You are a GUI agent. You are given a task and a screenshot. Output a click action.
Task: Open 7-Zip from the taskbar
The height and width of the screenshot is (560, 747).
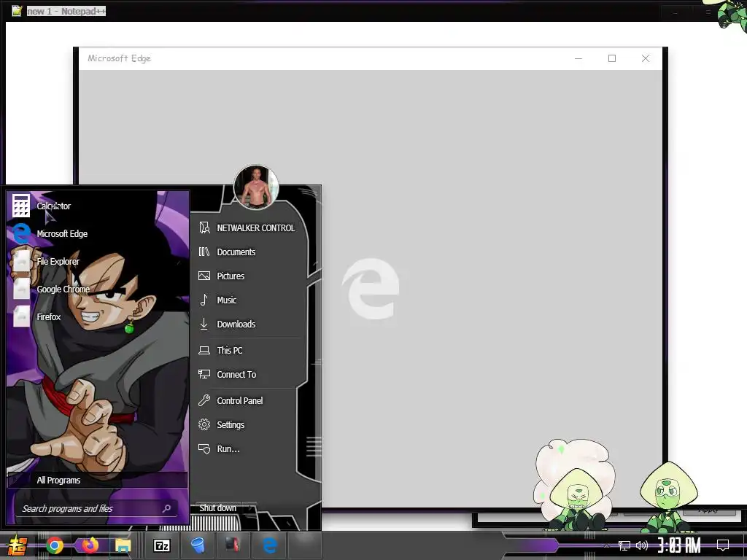(x=161, y=545)
